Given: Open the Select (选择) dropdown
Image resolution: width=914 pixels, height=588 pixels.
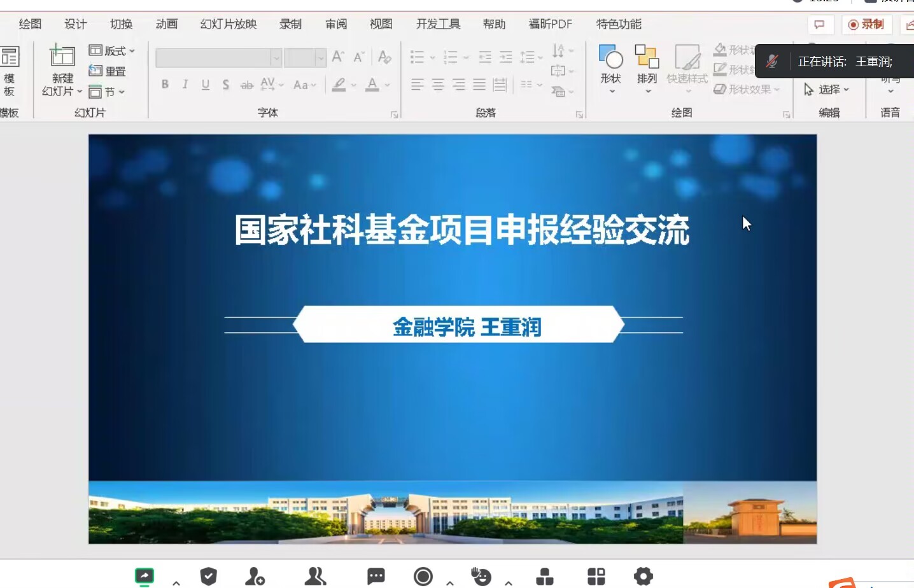Looking at the screenshot, I should pos(827,90).
